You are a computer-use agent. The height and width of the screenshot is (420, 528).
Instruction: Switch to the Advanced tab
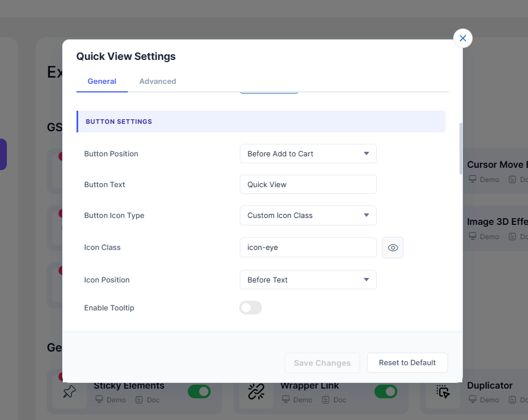pos(158,81)
